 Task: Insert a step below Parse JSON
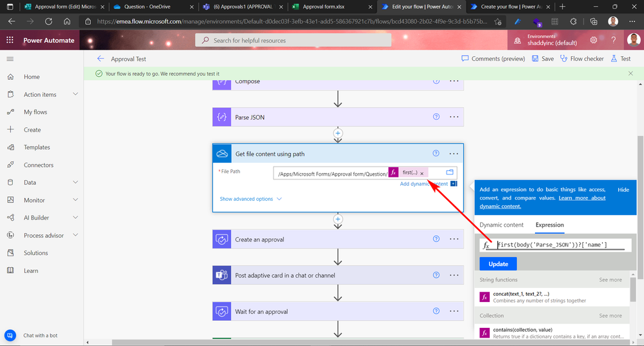coord(337,133)
